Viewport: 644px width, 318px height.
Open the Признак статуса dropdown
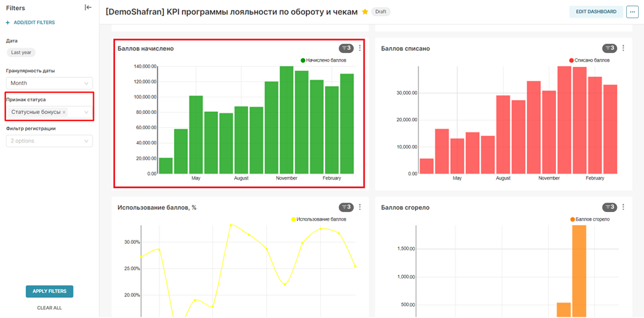coord(86,113)
